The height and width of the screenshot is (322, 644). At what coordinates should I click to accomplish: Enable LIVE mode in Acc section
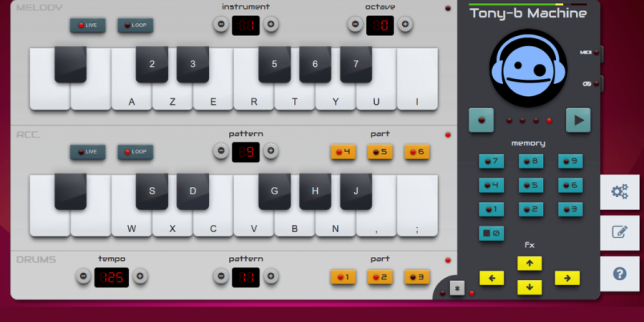(87, 152)
